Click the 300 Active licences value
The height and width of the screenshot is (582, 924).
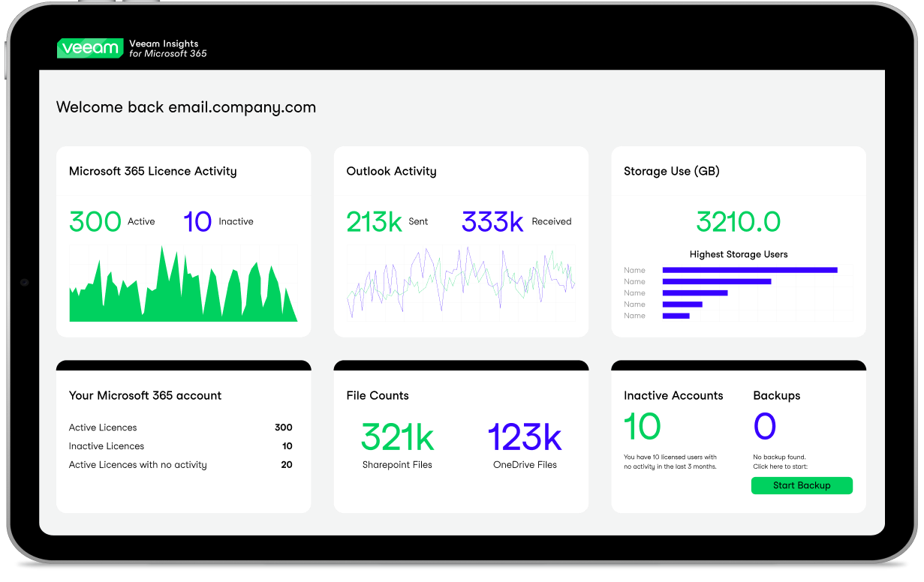click(x=95, y=221)
